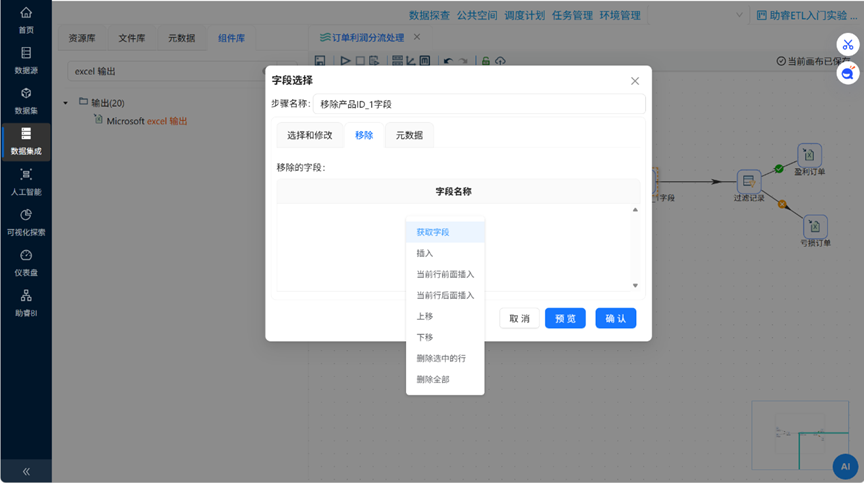Choose 下移 from context menu
This screenshot has width=864, height=483.
click(445, 337)
